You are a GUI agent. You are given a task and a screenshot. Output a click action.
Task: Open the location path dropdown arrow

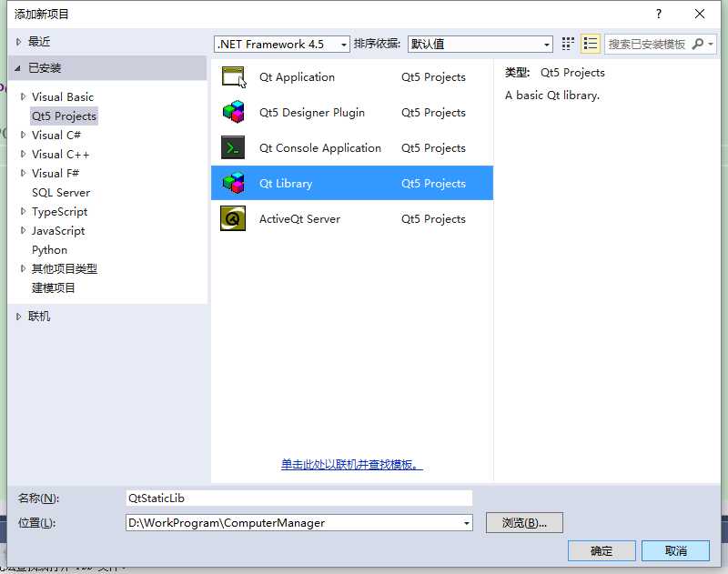tap(466, 523)
